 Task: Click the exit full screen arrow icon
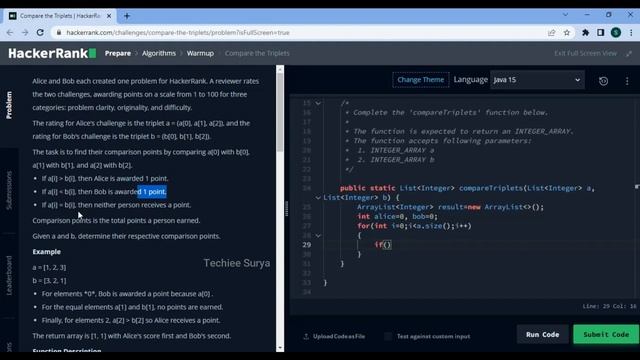(x=629, y=53)
